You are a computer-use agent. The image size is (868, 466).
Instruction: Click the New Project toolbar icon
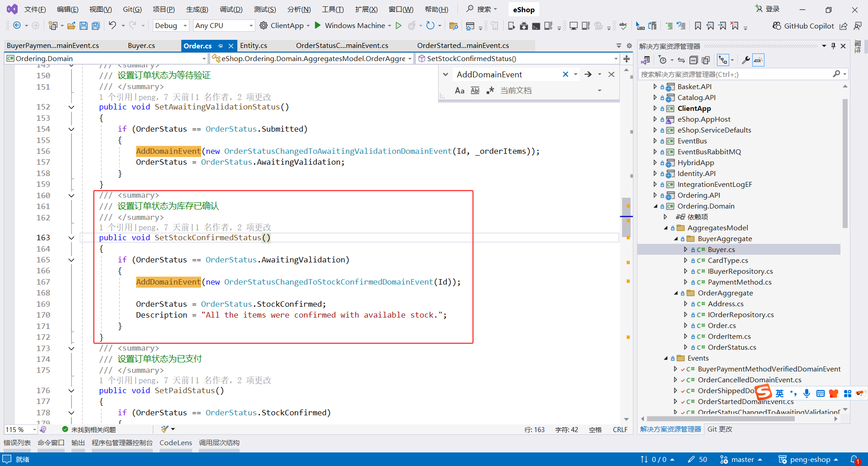(53, 26)
